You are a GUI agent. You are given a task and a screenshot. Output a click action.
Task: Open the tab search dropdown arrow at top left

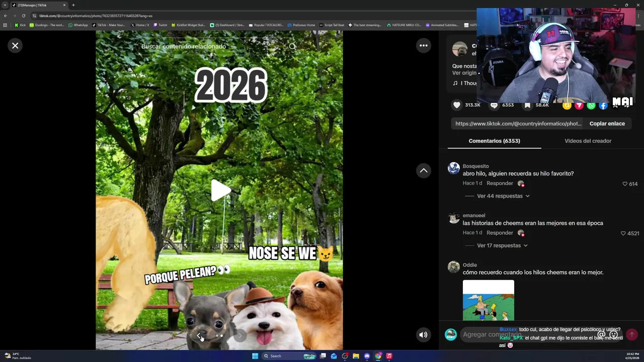(x=5, y=5)
